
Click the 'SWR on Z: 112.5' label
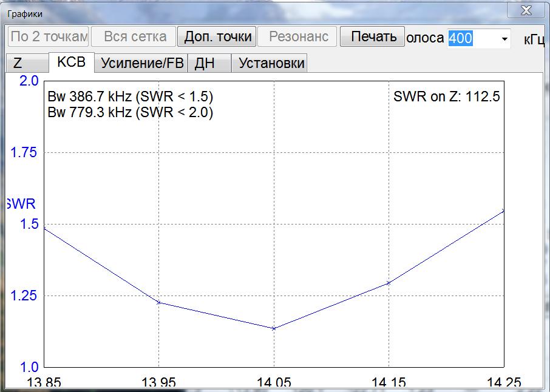click(x=446, y=96)
